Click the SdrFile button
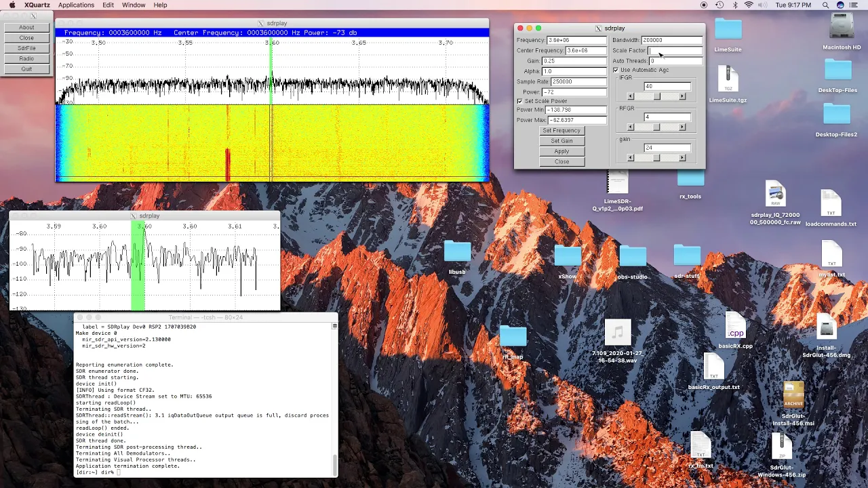Screen dimensions: 868x488 coord(26,48)
